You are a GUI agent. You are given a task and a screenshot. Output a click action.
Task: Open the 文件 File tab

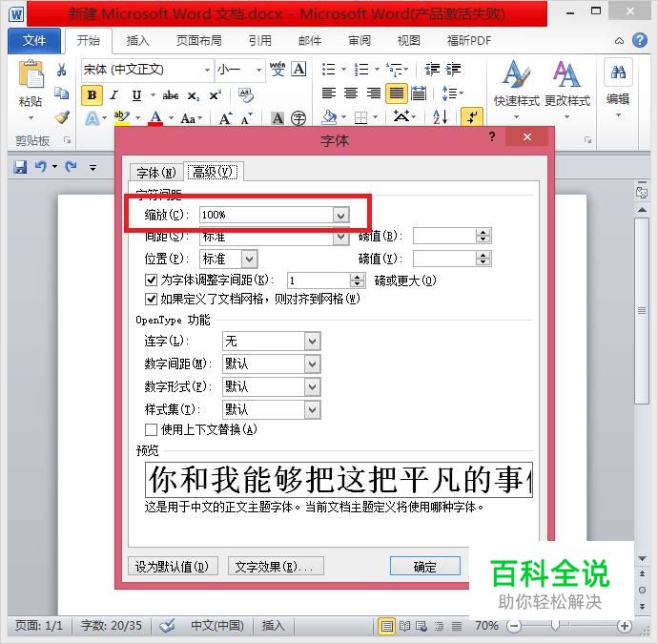pyautogui.click(x=34, y=41)
